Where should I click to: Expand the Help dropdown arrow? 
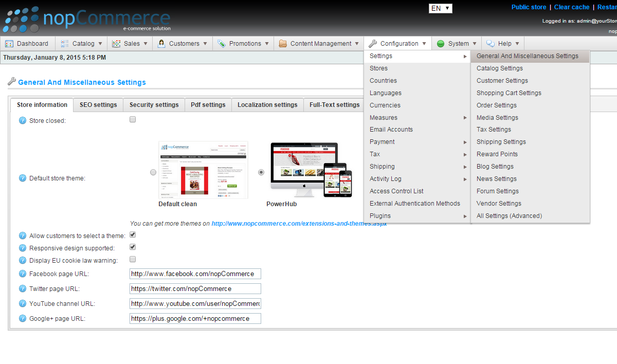tap(517, 44)
